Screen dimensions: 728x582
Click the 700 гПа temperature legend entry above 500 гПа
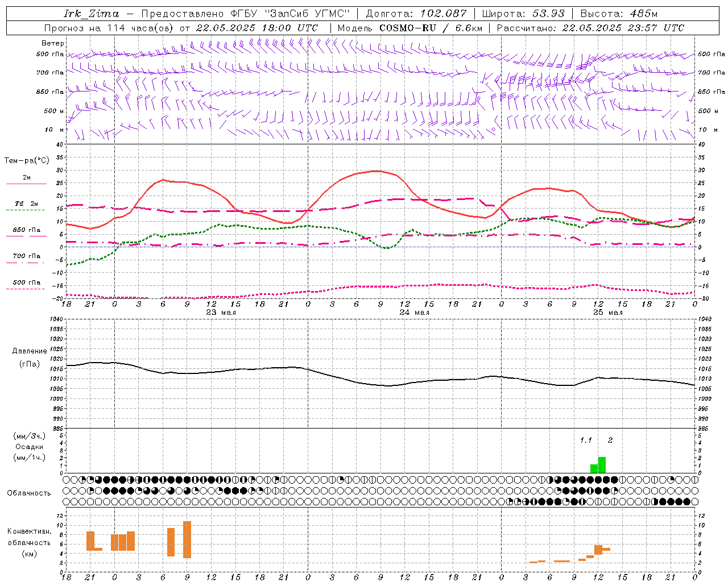(27, 256)
